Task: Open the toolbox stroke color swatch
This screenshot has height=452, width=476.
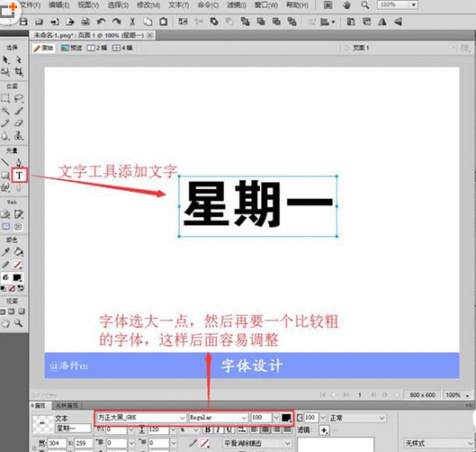Action: [x=18, y=265]
